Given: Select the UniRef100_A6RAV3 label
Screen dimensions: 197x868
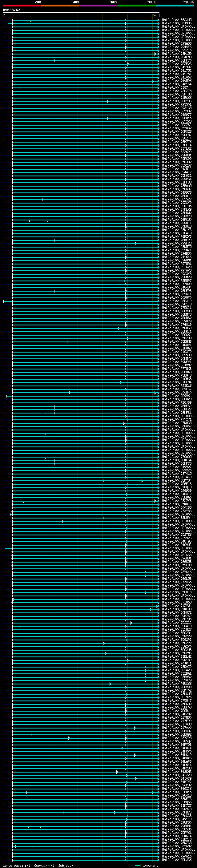Looking at the screenshot, I should (x=177, y=399).
